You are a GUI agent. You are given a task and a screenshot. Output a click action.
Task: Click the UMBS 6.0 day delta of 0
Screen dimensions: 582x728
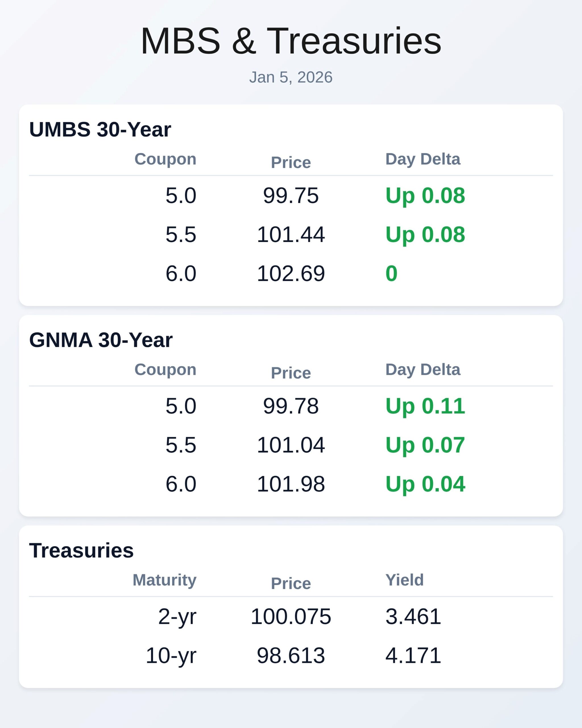coord(391,273)
